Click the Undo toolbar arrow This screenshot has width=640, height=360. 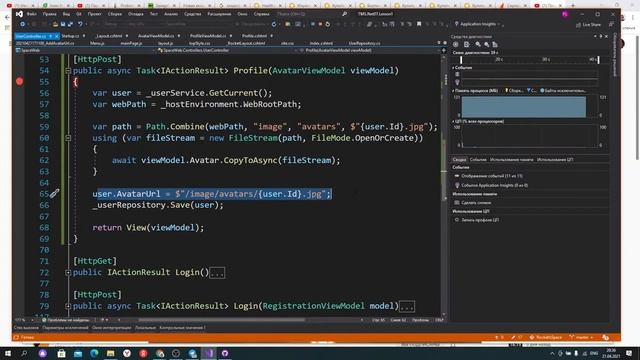(x=80, y=24)
